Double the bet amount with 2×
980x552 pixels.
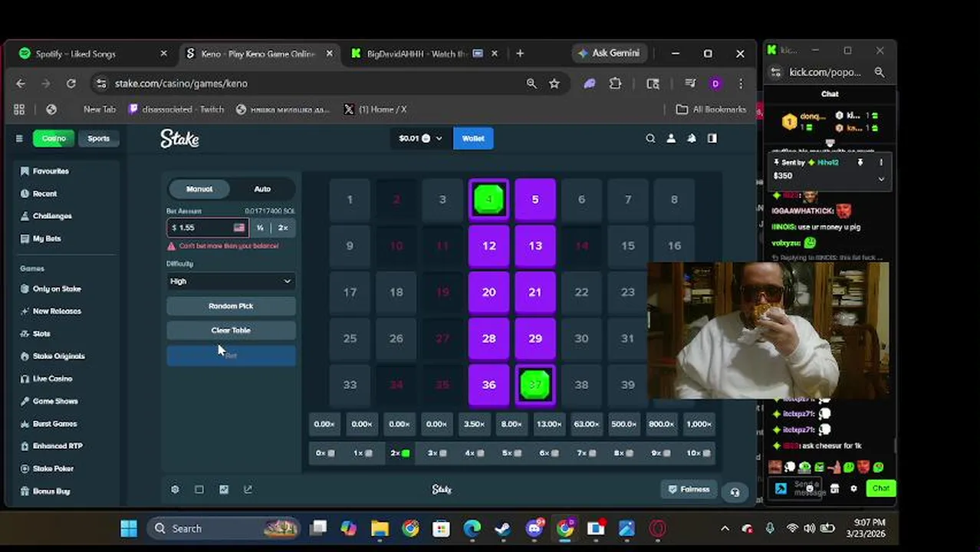tap(283, 228)
